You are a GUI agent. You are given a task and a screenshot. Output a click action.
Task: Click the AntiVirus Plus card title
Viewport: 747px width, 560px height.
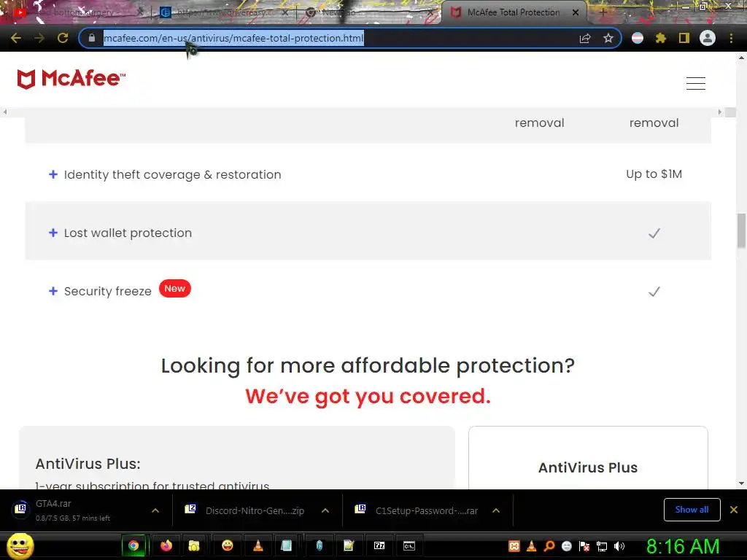(x=588, y=467)
